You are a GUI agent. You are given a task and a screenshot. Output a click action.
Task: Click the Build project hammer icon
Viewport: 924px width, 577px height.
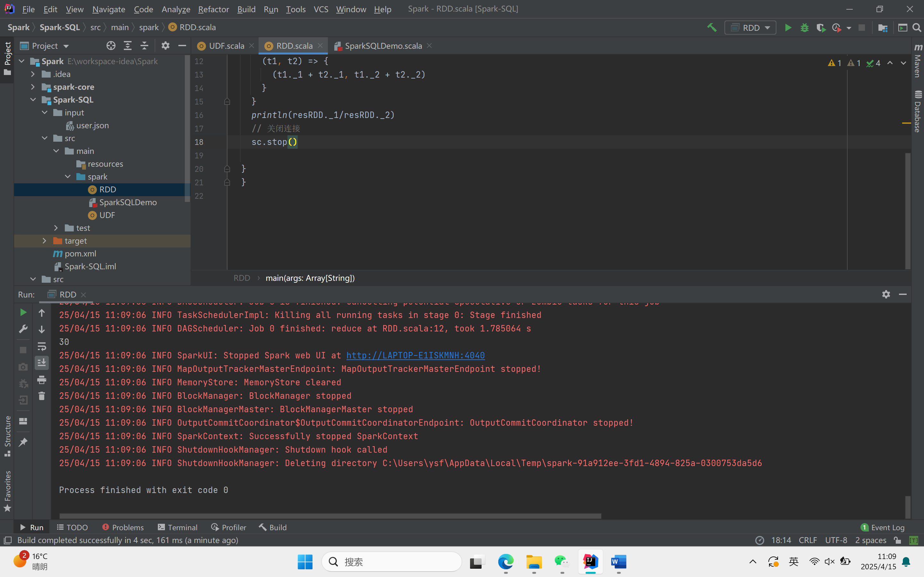(712, 28)
